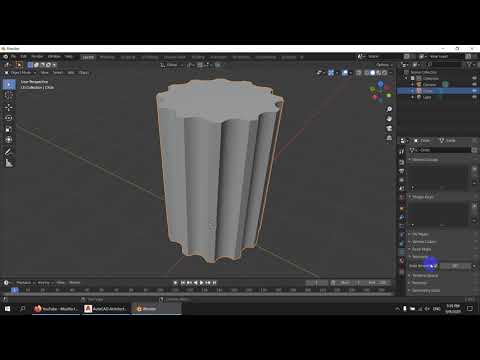Open the timeline Playback menu
Viewport: 480px width, 360px height.
click(24, 283)
